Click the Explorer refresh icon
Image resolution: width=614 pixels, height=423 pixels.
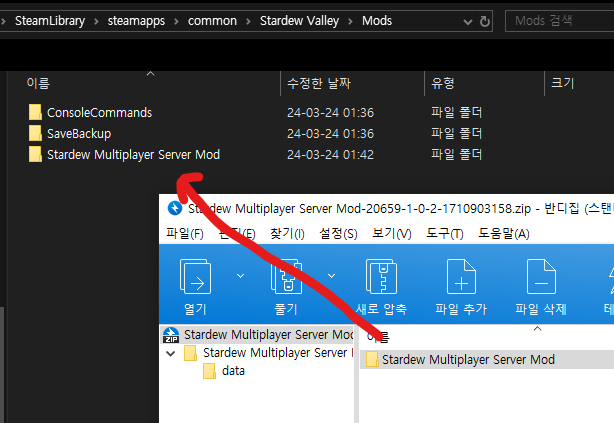[x=485, y=21]
